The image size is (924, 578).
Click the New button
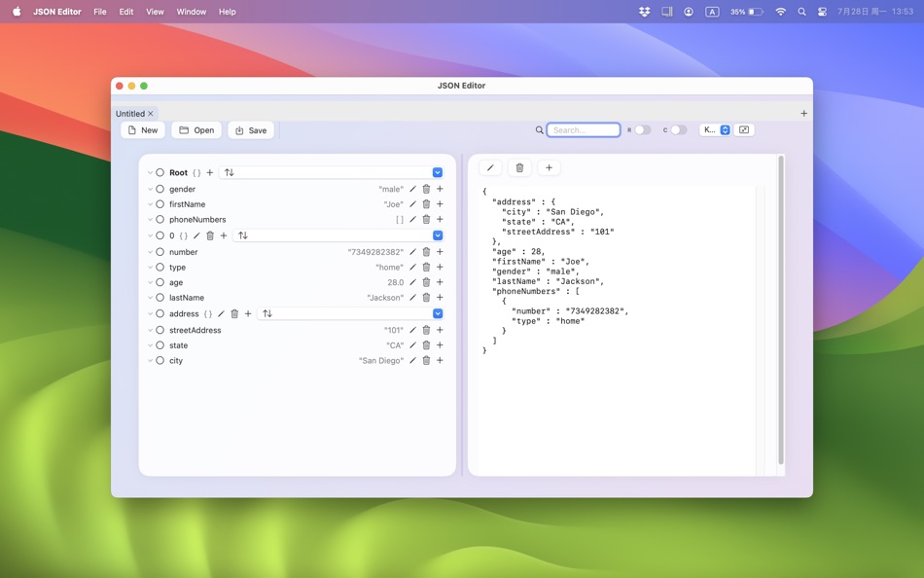coord(143,130)
